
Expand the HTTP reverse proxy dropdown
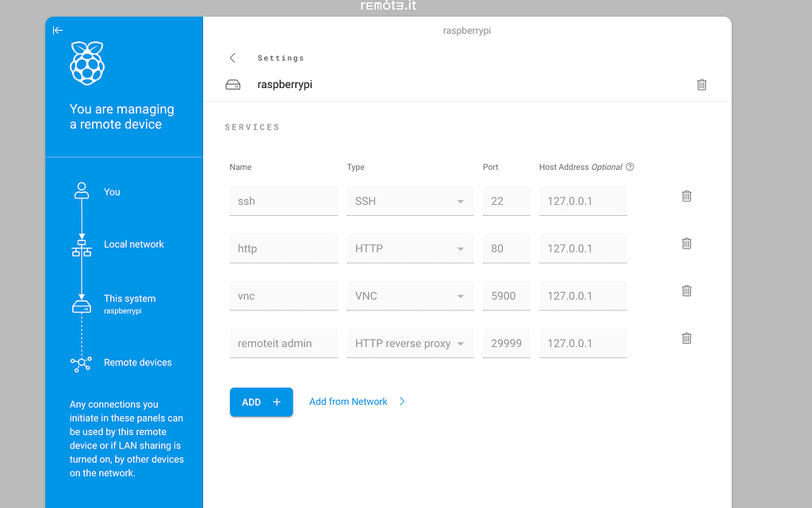tap(460, 344)
